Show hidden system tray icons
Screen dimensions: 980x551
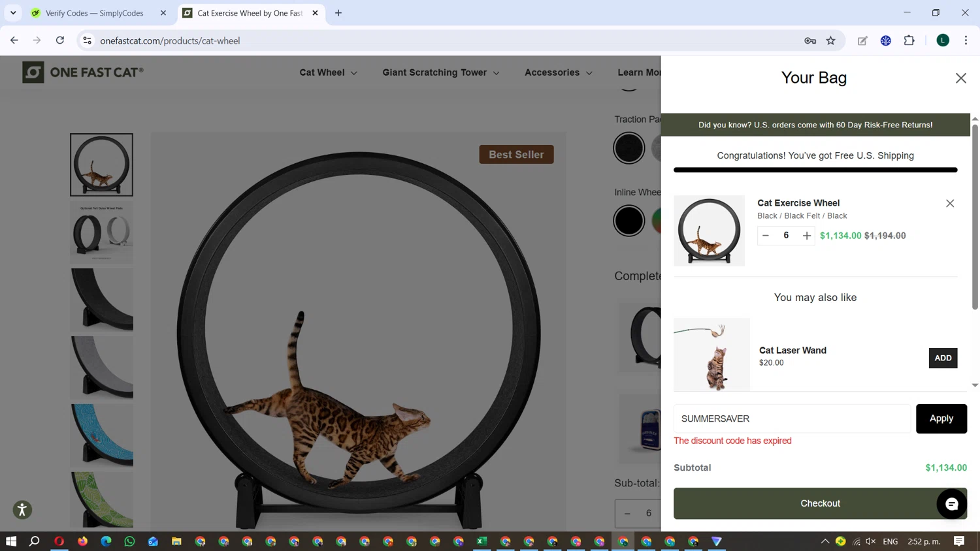(825, 541)
